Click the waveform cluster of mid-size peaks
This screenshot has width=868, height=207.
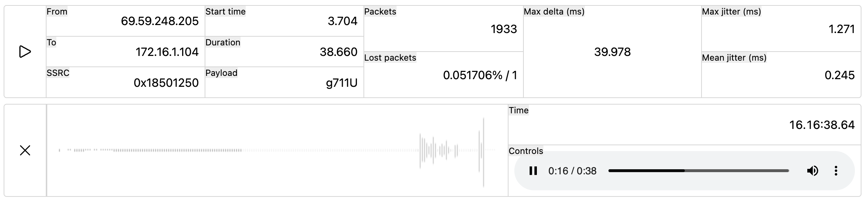tap(438, 150)
